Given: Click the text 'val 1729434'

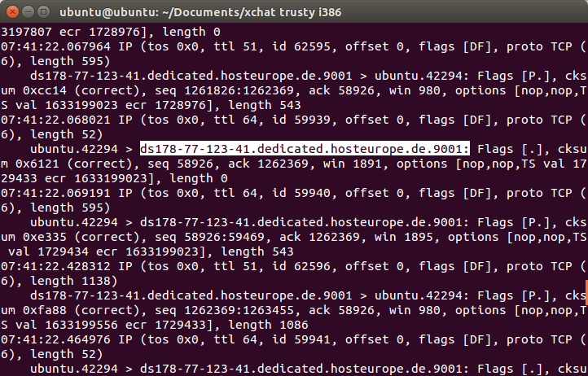Looking at the screenshot, I should pyautogui.click(x=48, y=251).
